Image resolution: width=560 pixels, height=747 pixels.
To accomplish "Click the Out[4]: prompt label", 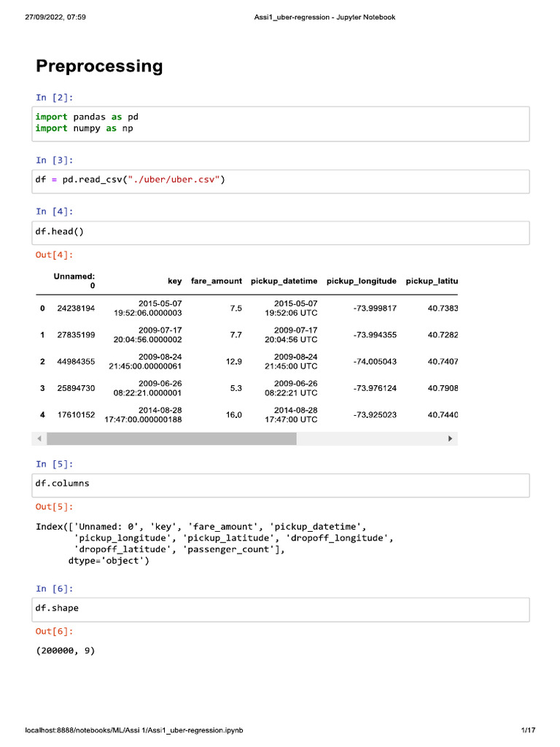I will point(54,255).
